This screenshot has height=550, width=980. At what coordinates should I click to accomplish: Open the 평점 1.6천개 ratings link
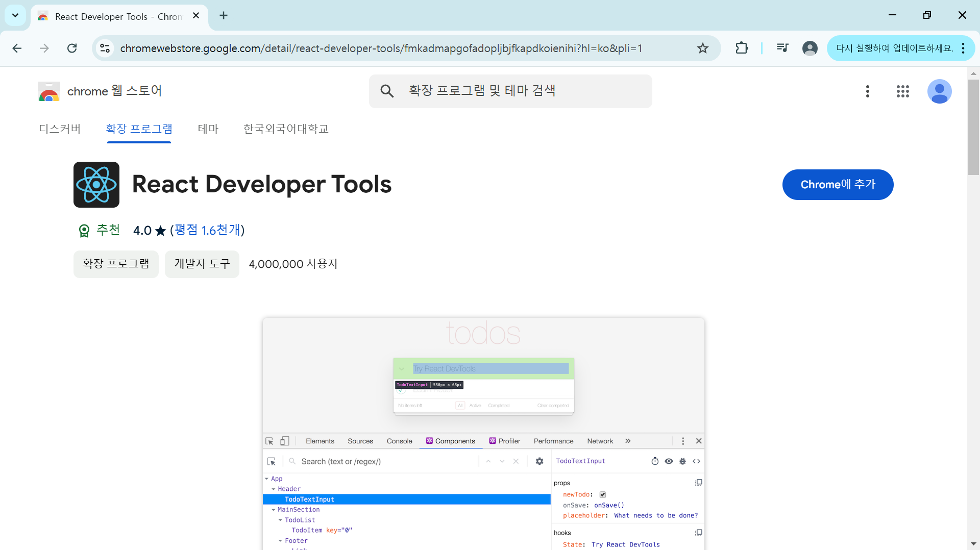207,230
